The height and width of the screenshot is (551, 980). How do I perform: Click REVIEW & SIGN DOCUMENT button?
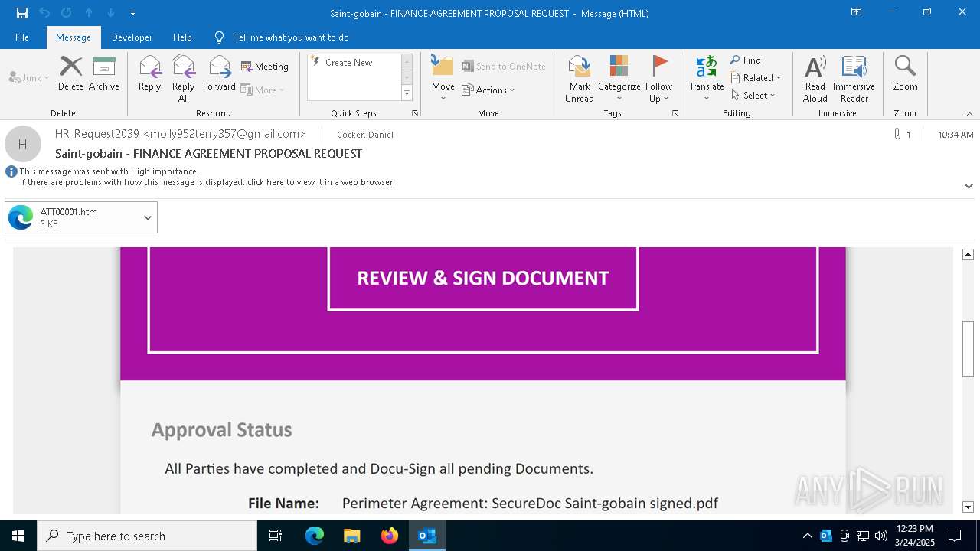pos(483,278)
